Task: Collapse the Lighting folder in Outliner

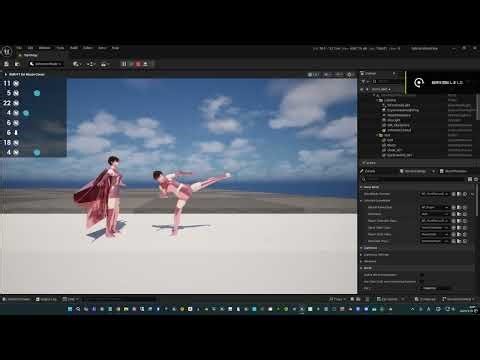Action: (x=378, y=100)
